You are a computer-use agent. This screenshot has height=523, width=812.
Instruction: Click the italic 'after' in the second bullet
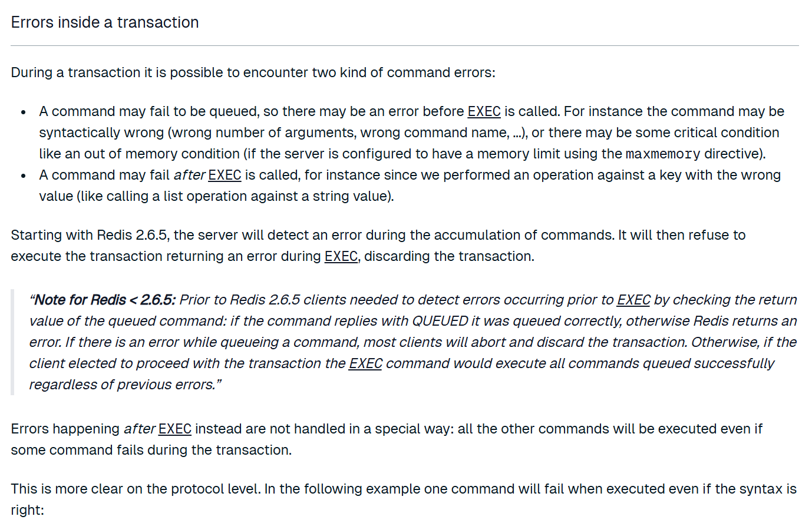[189, 175]
